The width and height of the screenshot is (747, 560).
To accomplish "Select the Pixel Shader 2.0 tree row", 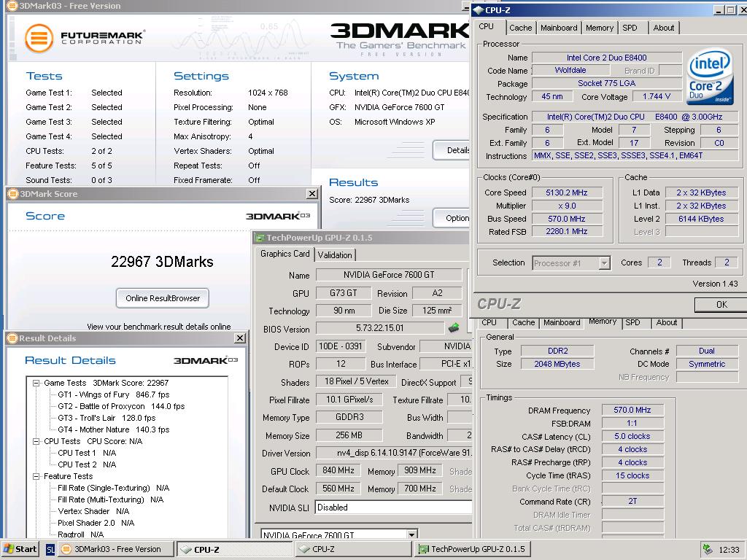I will 96,523.
